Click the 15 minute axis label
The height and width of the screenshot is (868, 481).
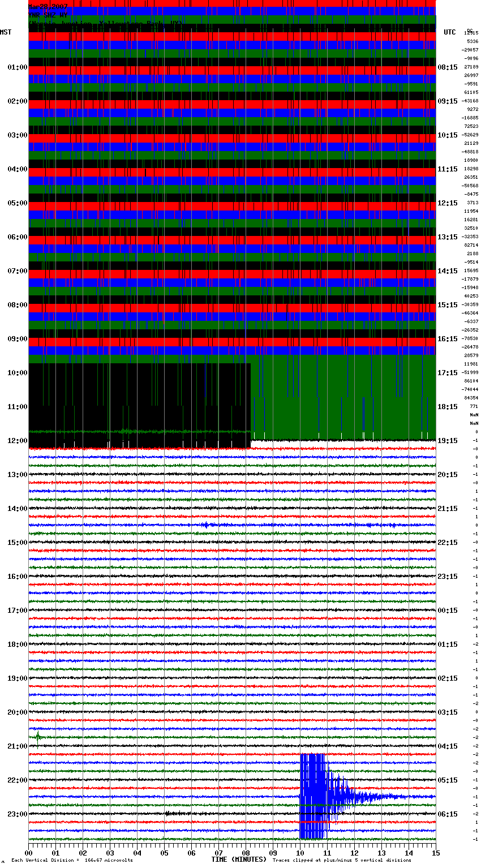coord(436,853)
